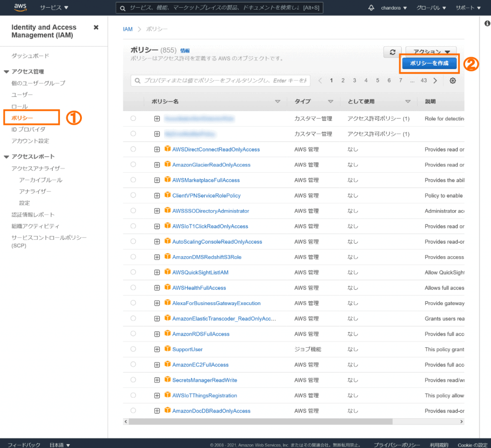Open the chandora account dropdown

pos(394,8)
